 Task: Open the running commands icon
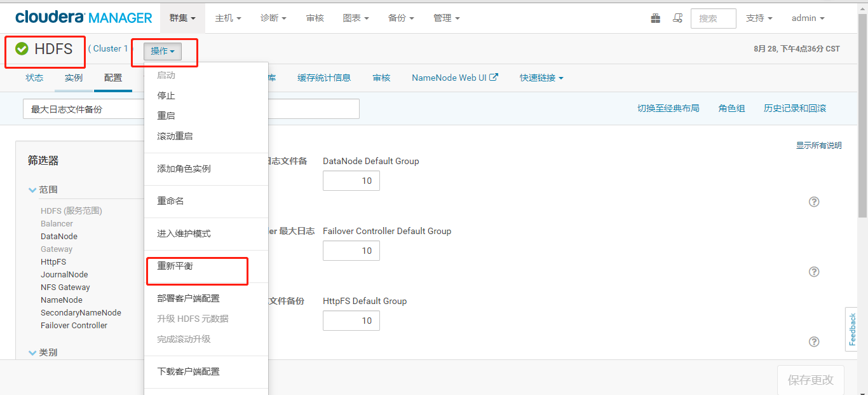pos(678,18)
